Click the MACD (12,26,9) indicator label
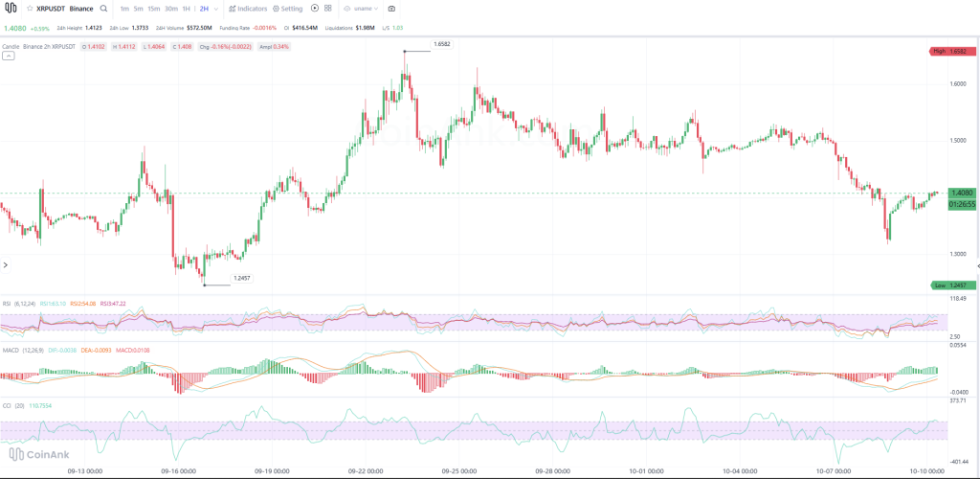This screenshot has height=479, width=980. tap(22, 351)
